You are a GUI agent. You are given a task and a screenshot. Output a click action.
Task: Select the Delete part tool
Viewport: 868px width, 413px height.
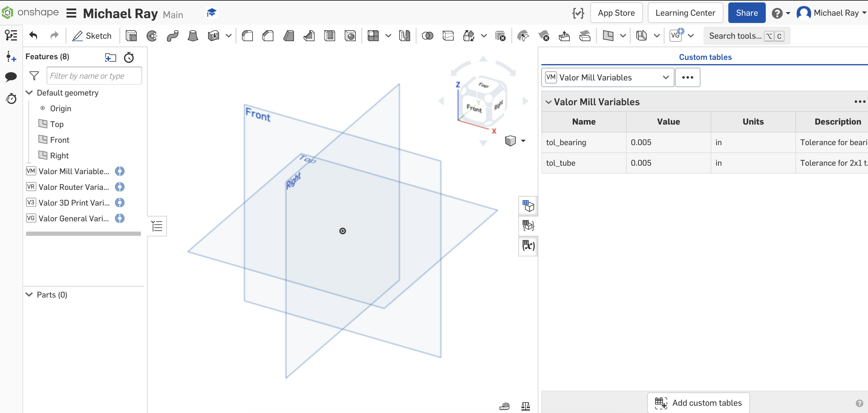coord(500,36)
